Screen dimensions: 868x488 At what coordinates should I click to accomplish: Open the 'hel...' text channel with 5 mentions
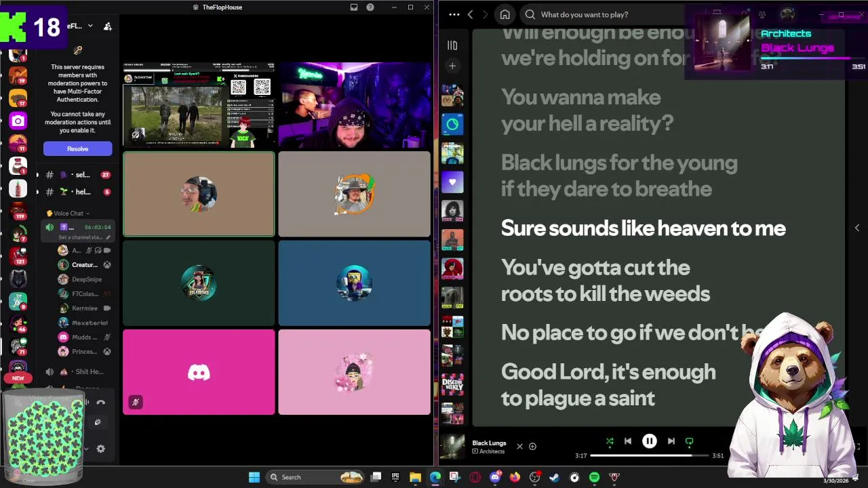(x=77, y=192)
